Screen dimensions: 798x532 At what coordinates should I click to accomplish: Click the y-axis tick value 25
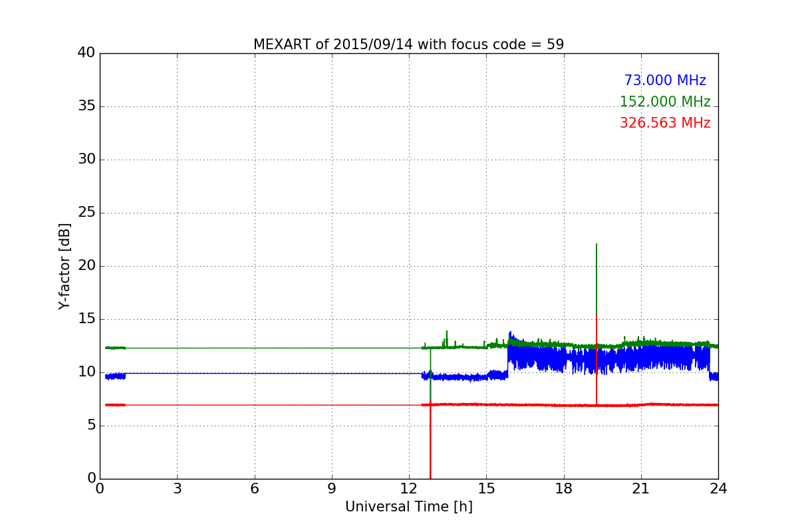(x=86, y=213)
